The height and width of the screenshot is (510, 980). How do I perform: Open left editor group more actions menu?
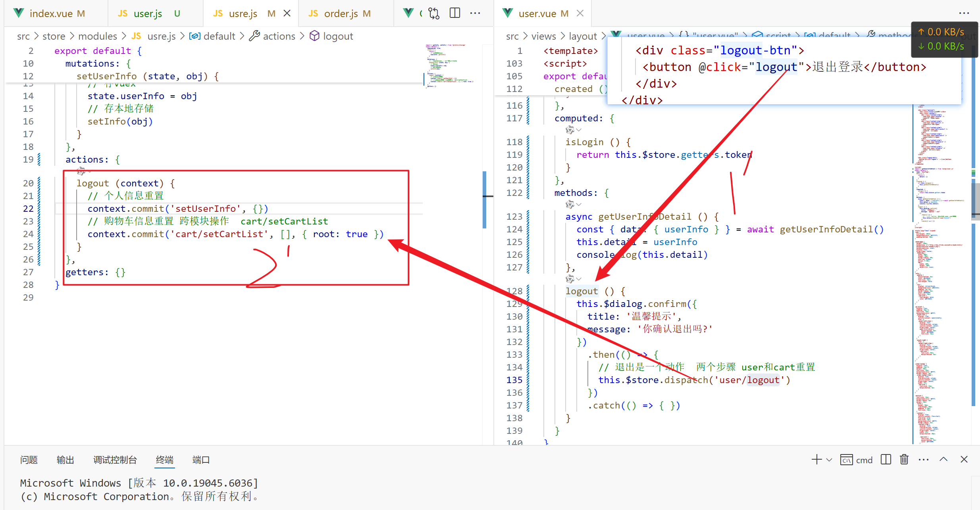click(x=475, y=13)
